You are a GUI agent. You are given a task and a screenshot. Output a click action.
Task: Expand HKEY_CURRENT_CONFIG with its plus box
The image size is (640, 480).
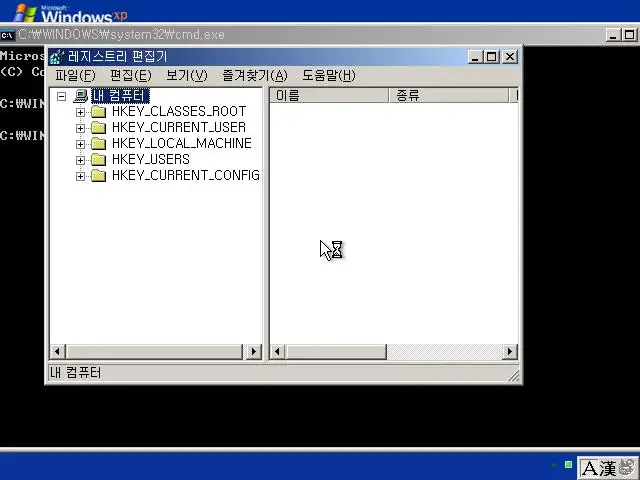coord(80,176)
